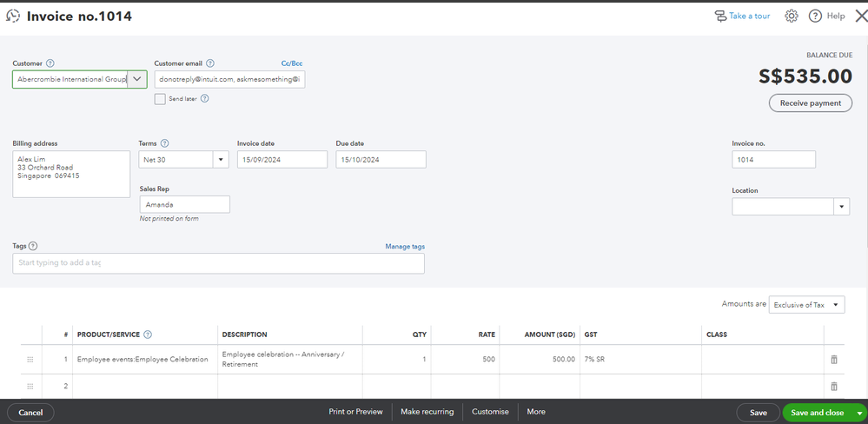The width and height of the screenshot is (868, 424).
Task: Expand the Save and close arrow options
Action: [859, 413]
